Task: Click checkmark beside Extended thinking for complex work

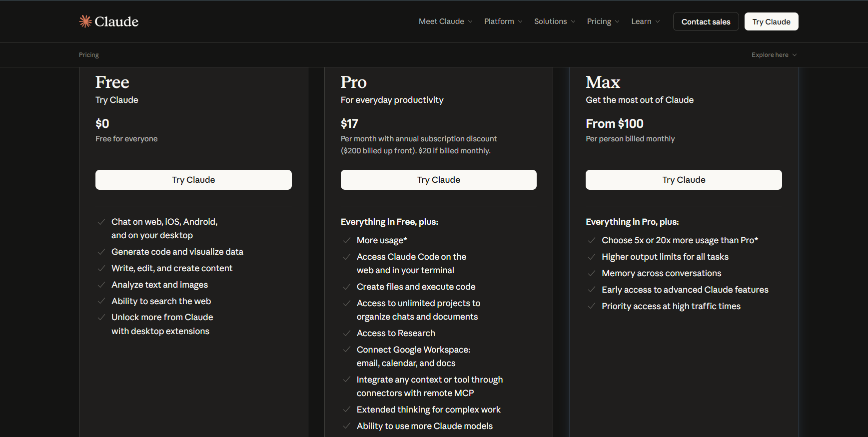Action: (347, 410)
